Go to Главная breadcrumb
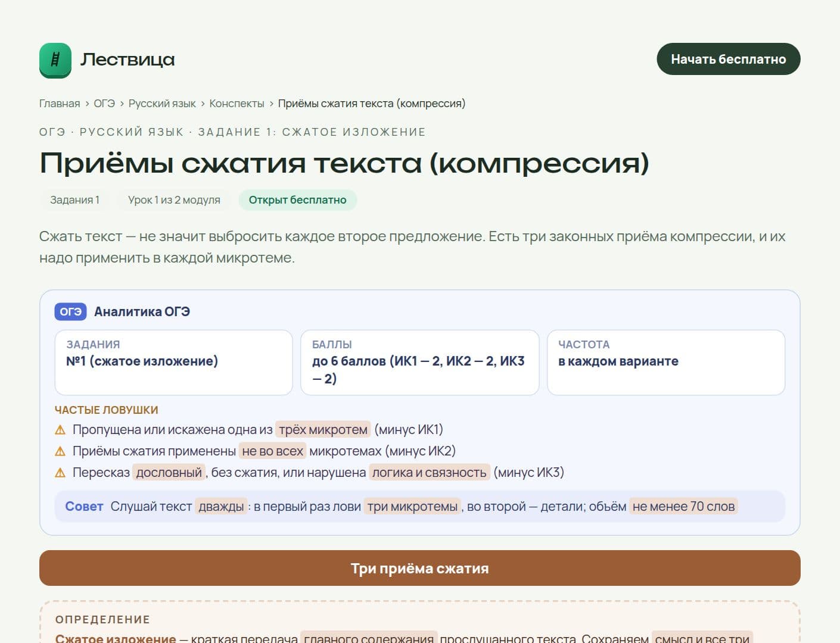The width and height of the screenshot is (840, 643). tap(60, 104)
